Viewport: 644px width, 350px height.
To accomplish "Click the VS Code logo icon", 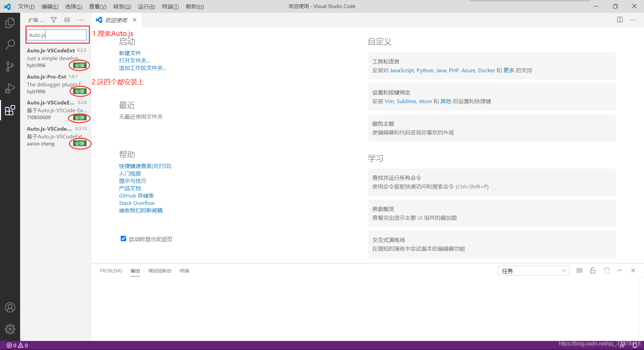I will (7, 6).
